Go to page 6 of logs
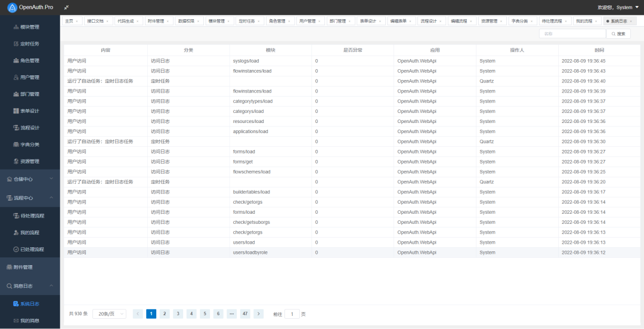The height and width of the screenshot is (329, 644). 218,314
